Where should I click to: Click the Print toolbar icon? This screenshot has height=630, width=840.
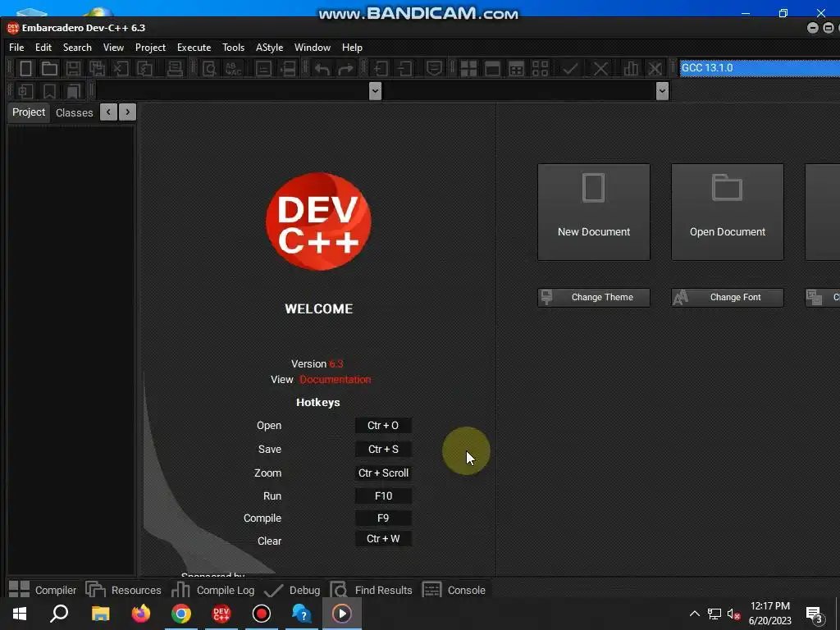pos(175,68)
